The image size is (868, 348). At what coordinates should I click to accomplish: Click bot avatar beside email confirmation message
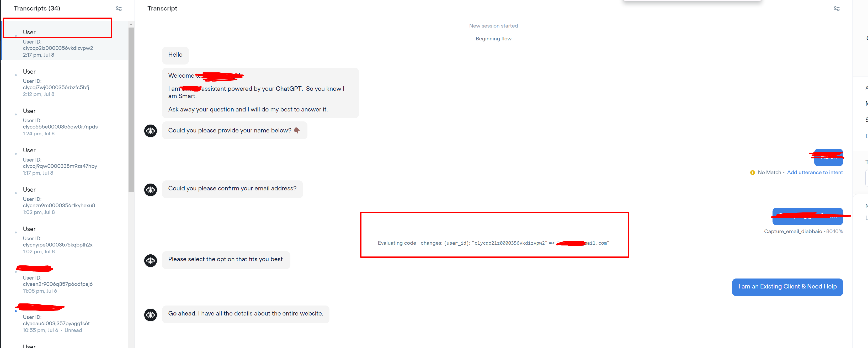[x=151, y=190]
